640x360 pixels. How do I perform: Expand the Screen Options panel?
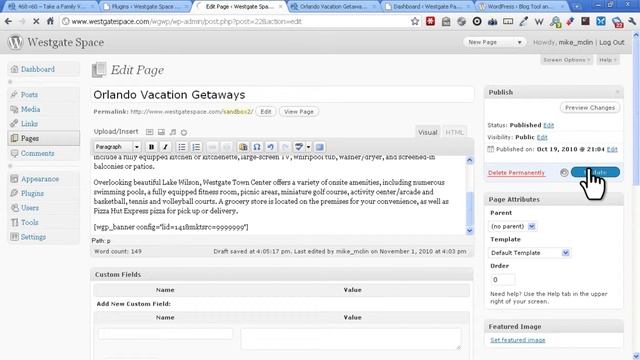coord(566,60)
